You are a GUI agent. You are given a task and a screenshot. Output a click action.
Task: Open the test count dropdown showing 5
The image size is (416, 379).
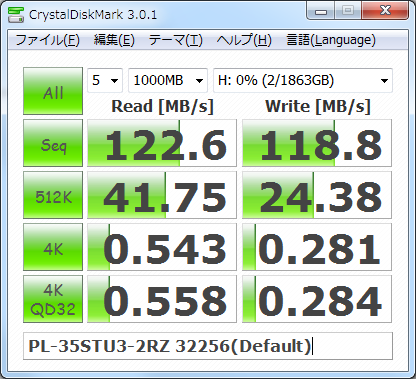pos(105,80)
